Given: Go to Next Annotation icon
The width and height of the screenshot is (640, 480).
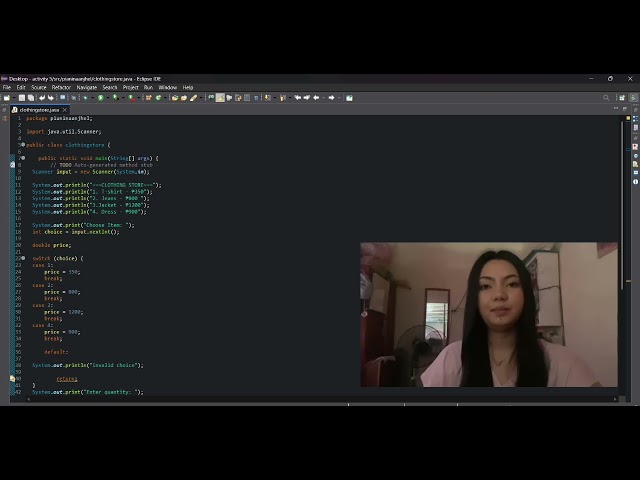Looking at the screenshot, I should pos(267,98).
